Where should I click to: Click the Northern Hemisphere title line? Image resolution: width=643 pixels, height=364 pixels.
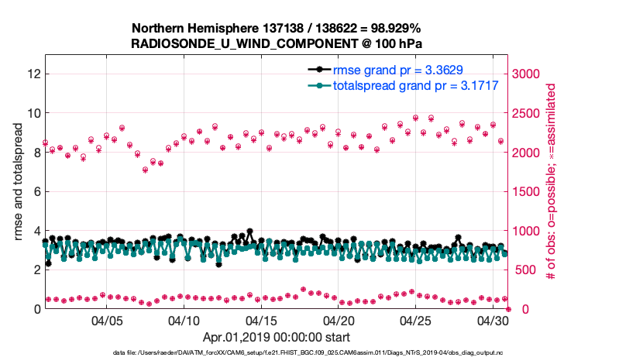pyautogui.click(x=277, y=27)
